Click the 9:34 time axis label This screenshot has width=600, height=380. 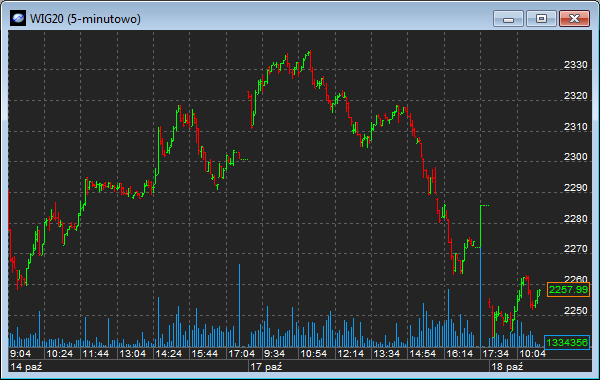click(x=274, y=354)
